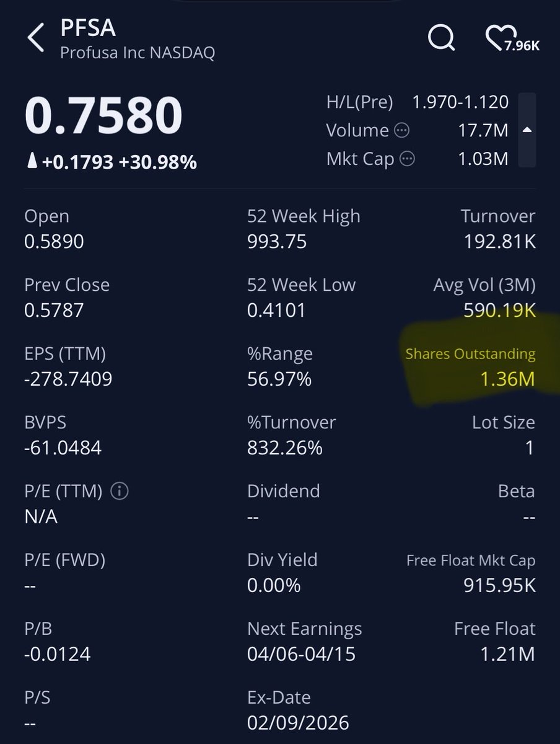Tap the 52 Week Low value 0.4101
Screen dimensions: 560x744
(x=276, y=310)
